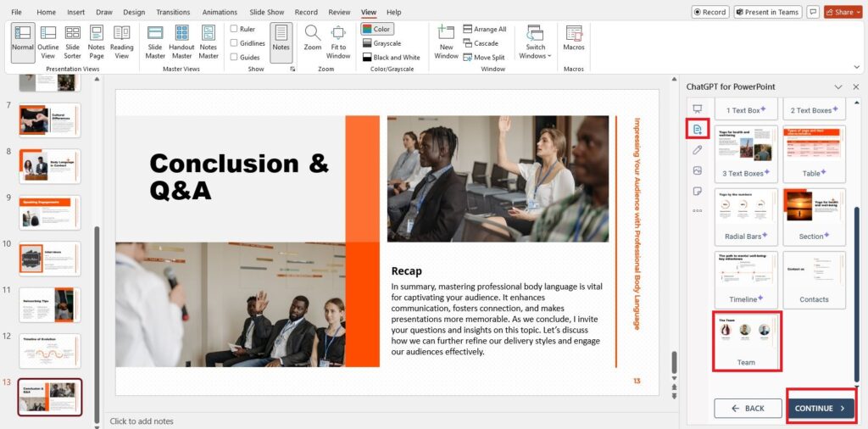Click the Record button in title bar

[x=710, y=12]
